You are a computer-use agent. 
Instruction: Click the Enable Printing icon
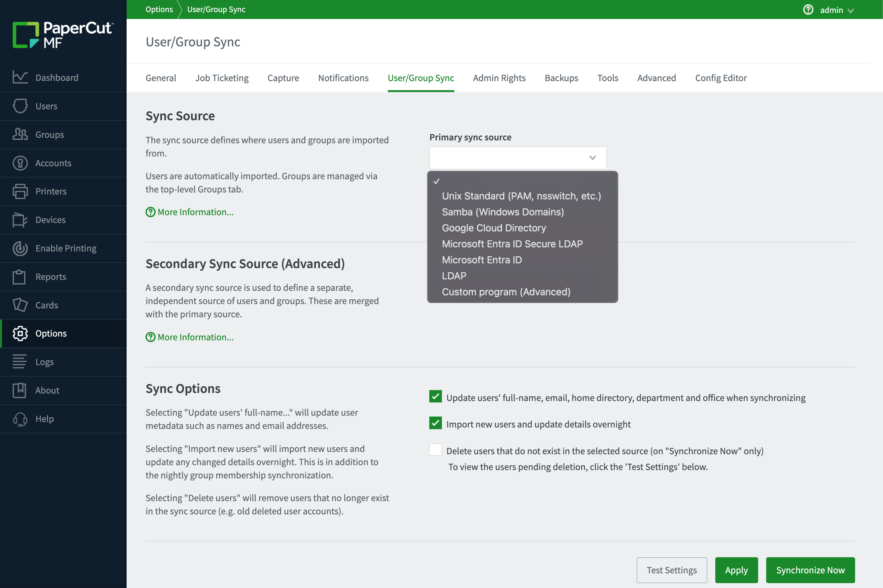pos(20,248)
